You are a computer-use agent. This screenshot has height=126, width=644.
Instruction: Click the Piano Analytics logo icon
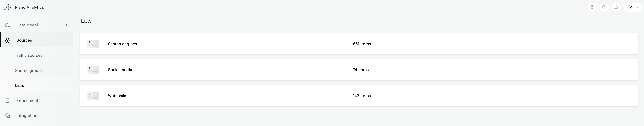coord(8,8)
